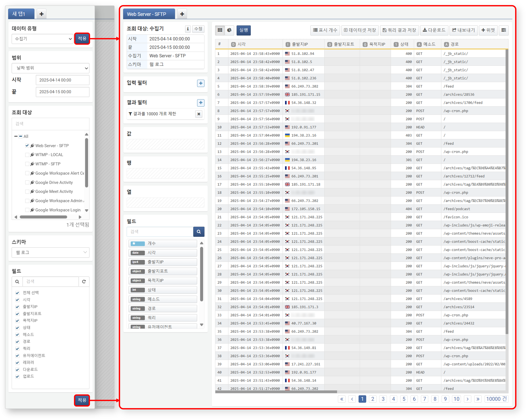
Task: Go to the next results page
Action: coord(467,399)
